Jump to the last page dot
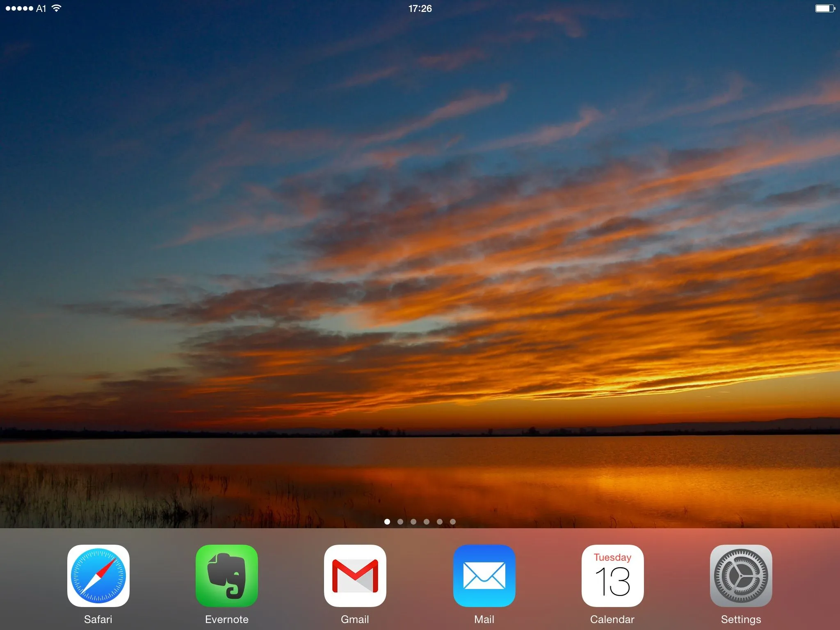Screen dimensions: 840x630 453,522
